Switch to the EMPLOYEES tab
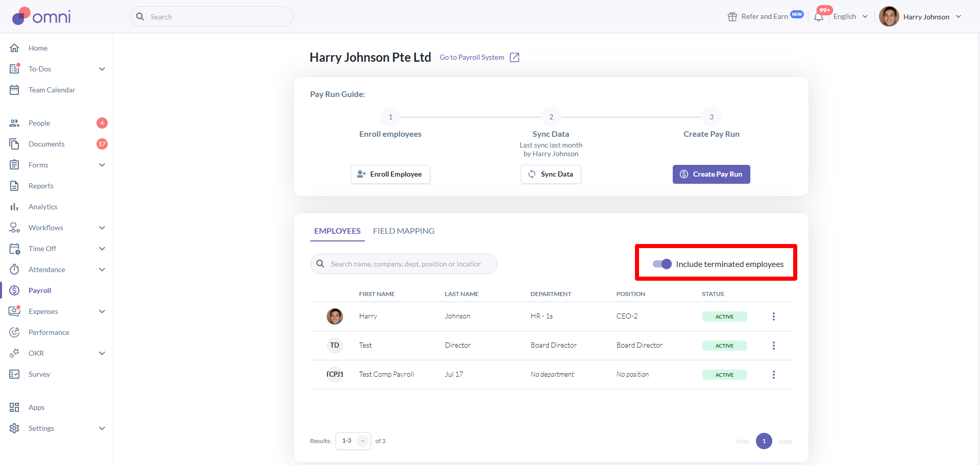980x465 pixels. pyautogui.click(x=337, y=231)
